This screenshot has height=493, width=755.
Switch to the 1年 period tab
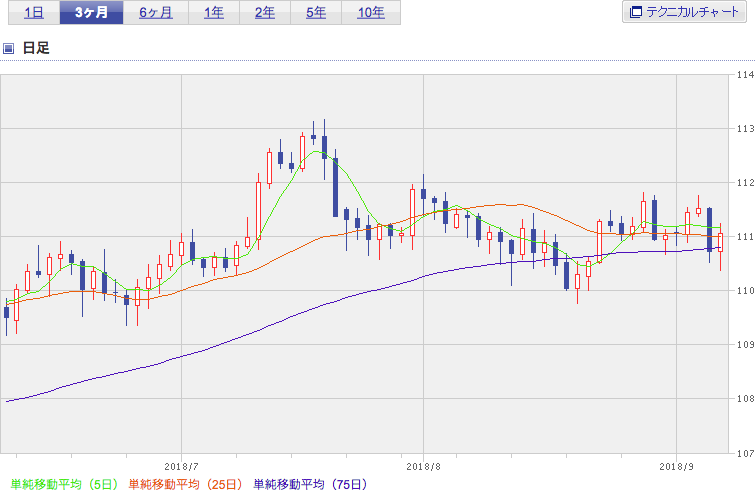click(x=214, y=12)
